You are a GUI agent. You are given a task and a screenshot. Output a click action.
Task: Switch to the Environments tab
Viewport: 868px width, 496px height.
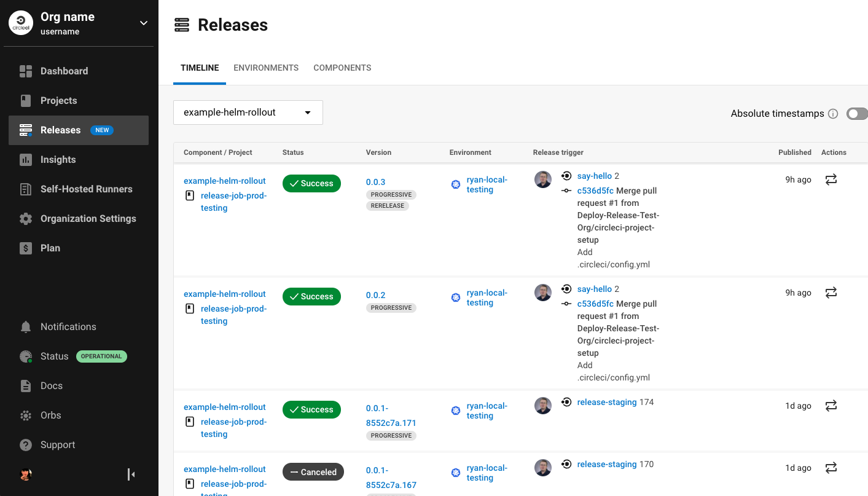266,68
